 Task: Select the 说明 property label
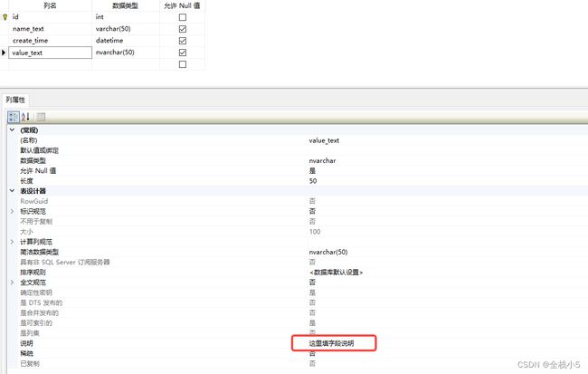pos(26,343)
